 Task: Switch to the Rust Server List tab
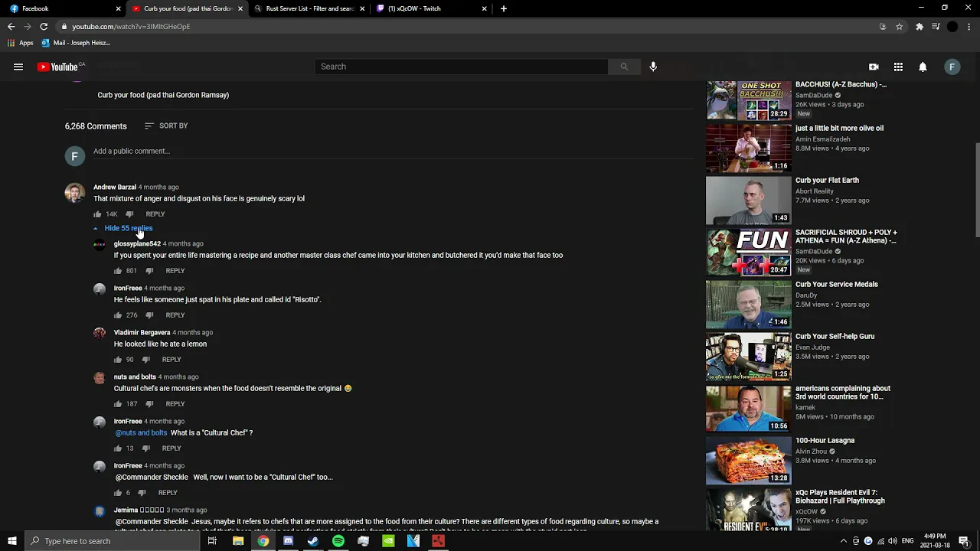[x=310, y=8]
